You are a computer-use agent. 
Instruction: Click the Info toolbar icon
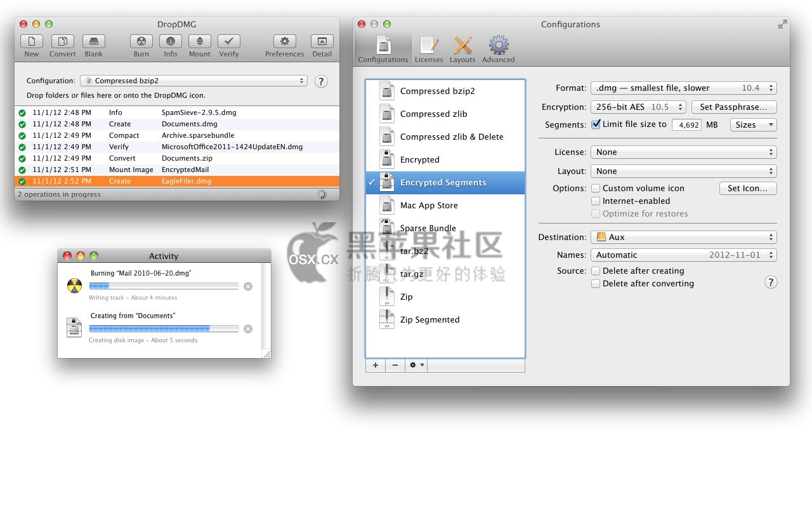[171, 41]
